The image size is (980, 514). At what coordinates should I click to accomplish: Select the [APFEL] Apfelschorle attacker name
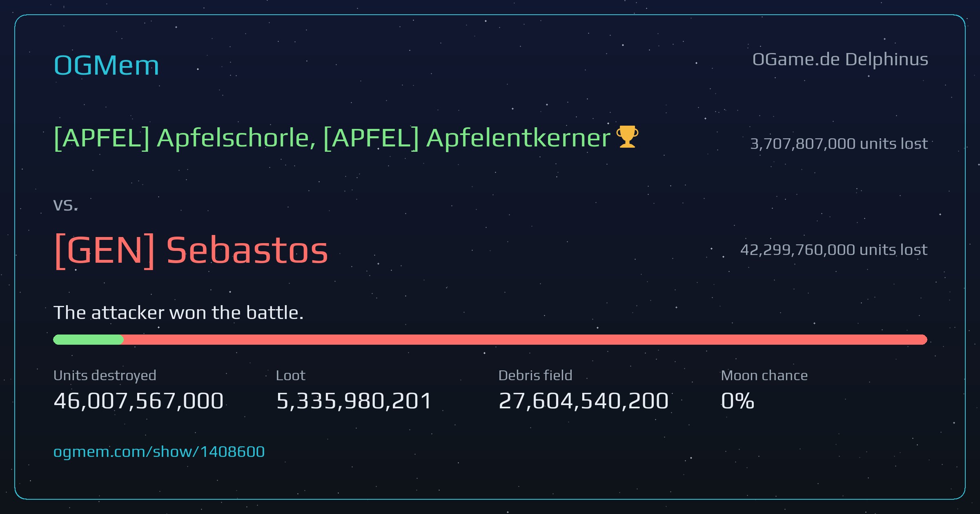[x=184, y=138]
